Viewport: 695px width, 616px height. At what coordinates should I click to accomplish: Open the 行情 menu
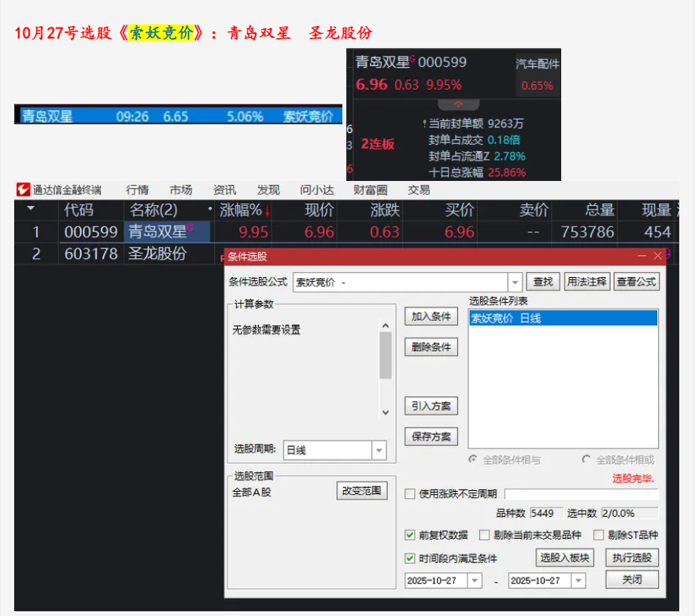coord(137,190)
